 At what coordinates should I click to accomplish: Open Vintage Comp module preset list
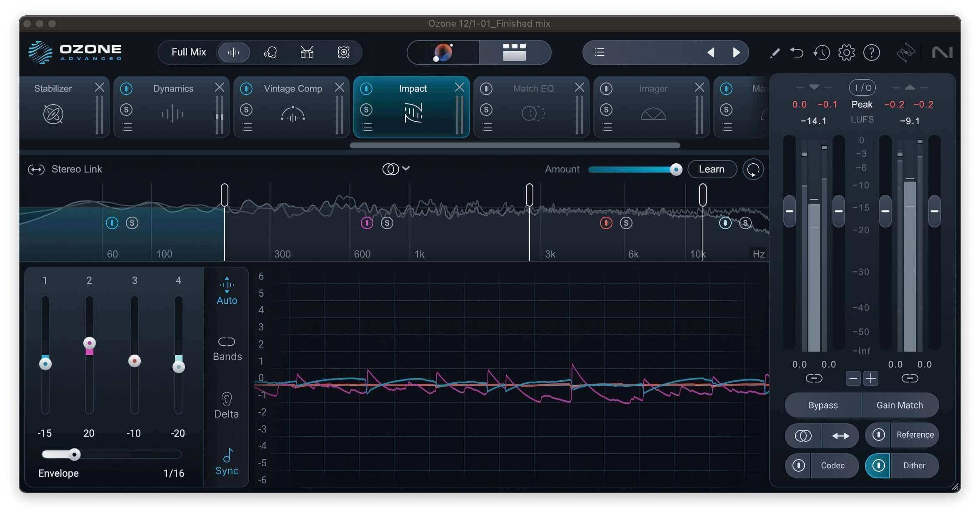click(247, 127)
